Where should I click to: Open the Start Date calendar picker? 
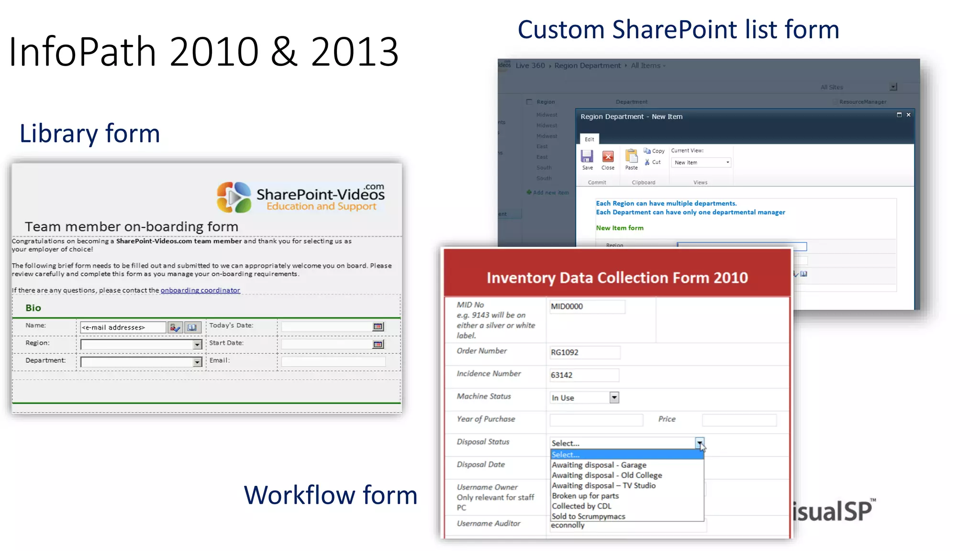pyautogui.click(x=378, y=344)
